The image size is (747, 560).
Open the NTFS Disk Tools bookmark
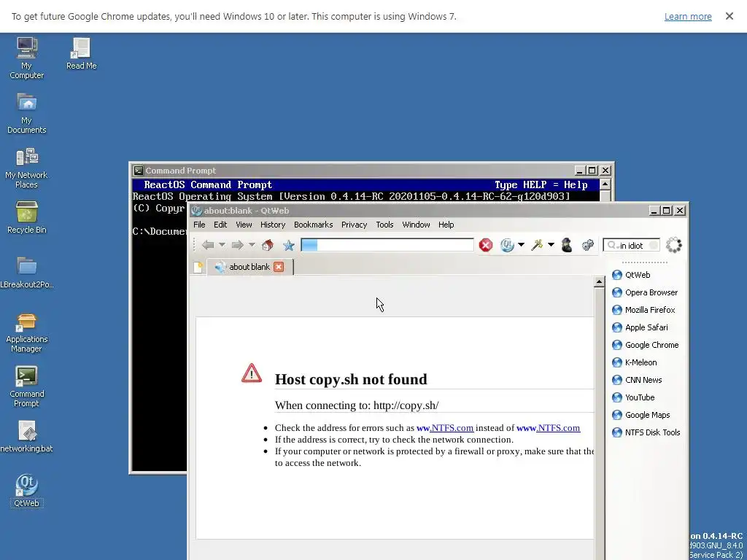click(x=646, y=433)
